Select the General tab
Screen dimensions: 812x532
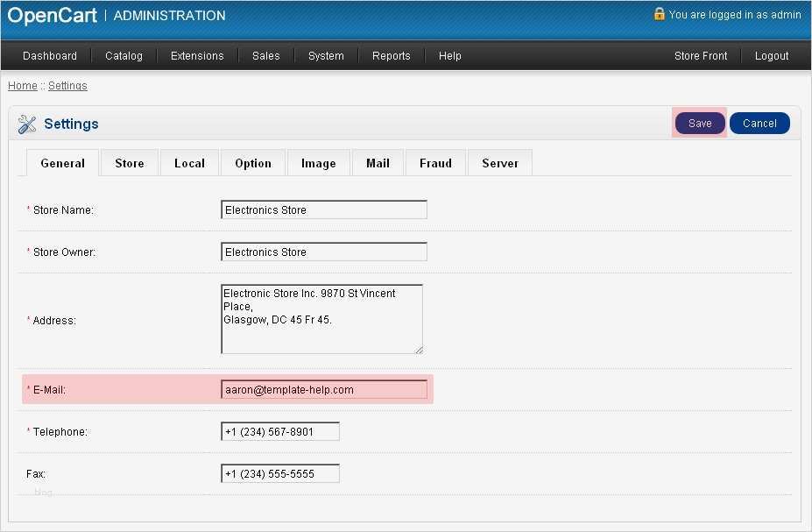(63, 163)
